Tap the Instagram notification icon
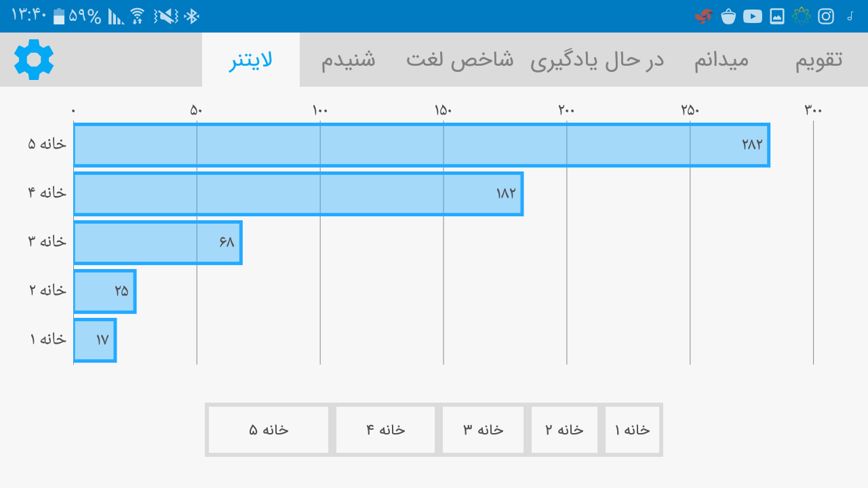The height and width of the screenshot is (488, 868). (825, 16)
